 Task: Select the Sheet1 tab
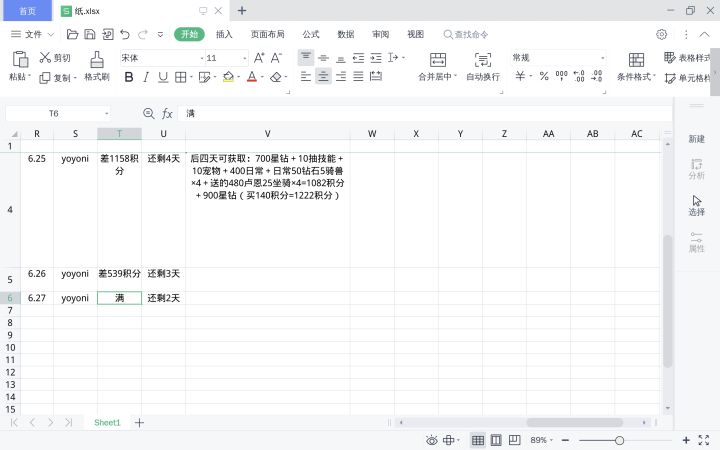tap(107, 422)
